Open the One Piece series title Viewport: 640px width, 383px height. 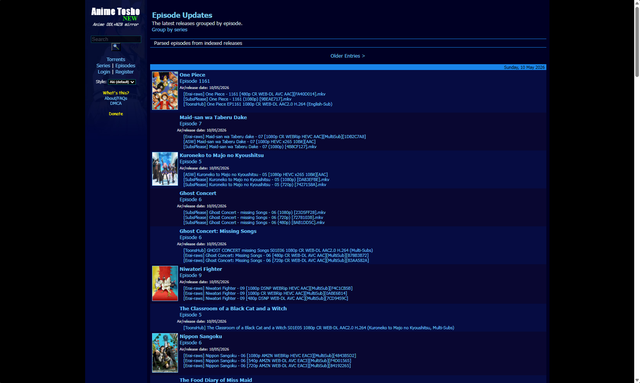[x=192, y=75]
